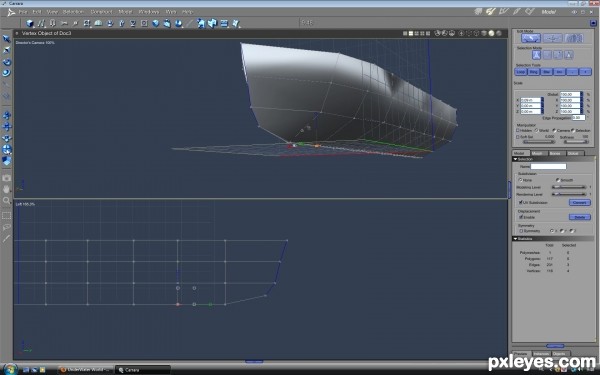Open the Model menu
The image size is (600, 375).
(x=125, y=12)
